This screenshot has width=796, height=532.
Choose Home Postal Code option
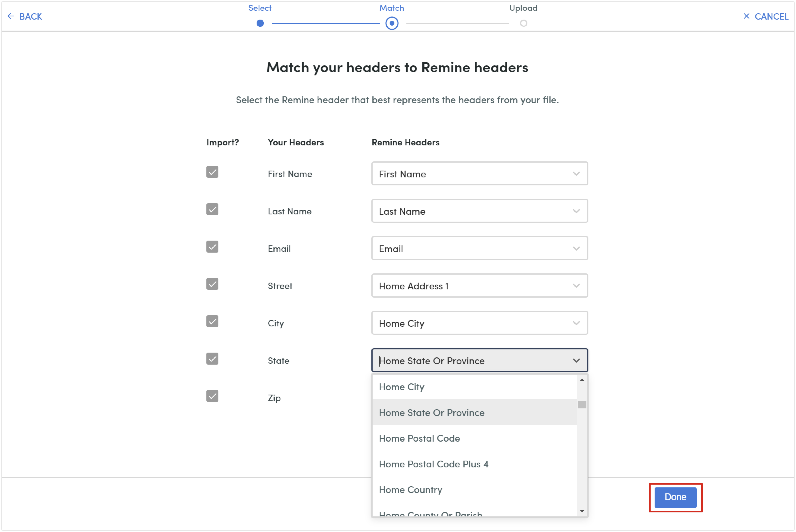[474, 438]
